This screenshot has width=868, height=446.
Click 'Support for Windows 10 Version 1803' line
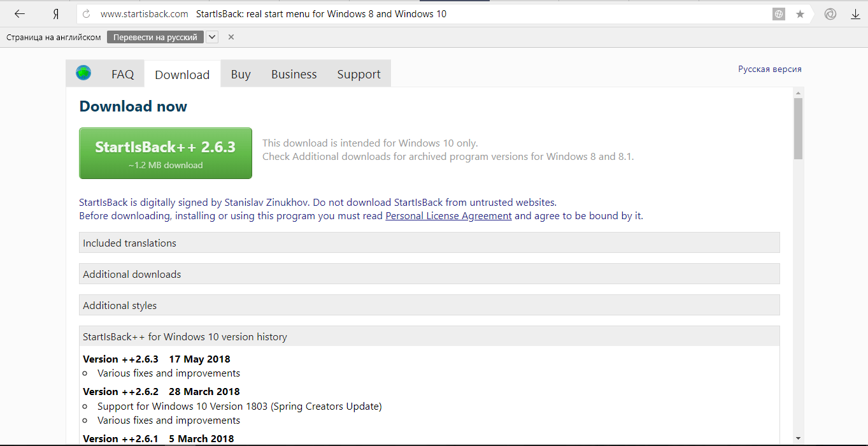[x=239, y=406]
